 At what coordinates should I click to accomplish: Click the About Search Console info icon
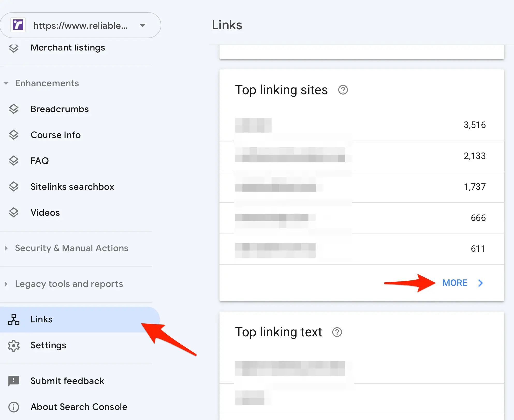pyautogui.click(x=14, y=407)
